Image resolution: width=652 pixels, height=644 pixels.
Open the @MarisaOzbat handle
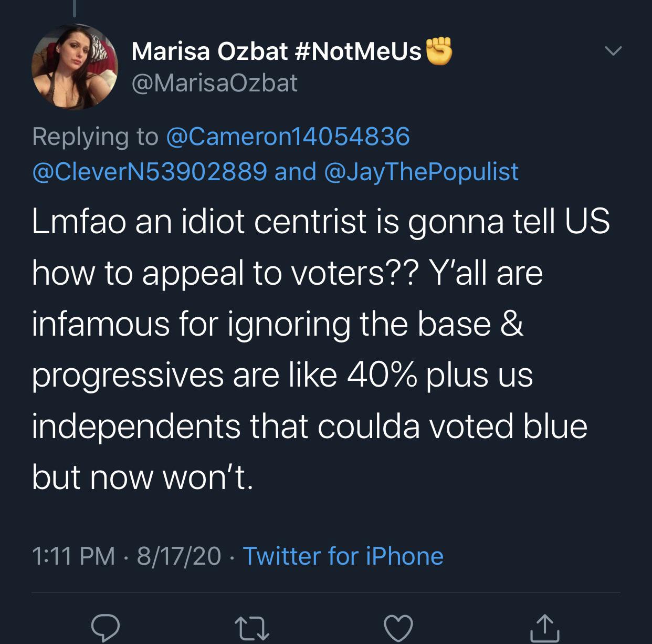coord(214,83)
